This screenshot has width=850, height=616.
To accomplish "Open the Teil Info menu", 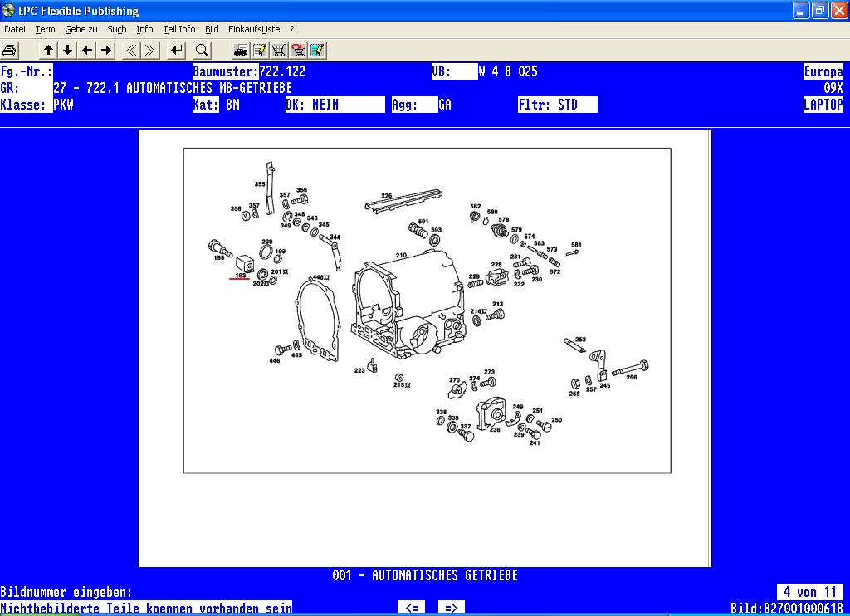I will point(178,29).
